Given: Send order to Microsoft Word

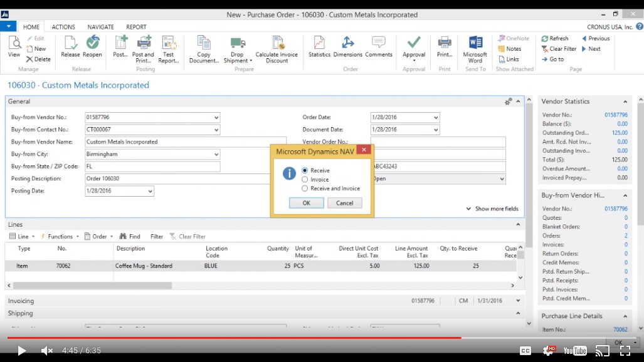Looking at the screenshot, I should pyautogui.click(x=475, y=49).
